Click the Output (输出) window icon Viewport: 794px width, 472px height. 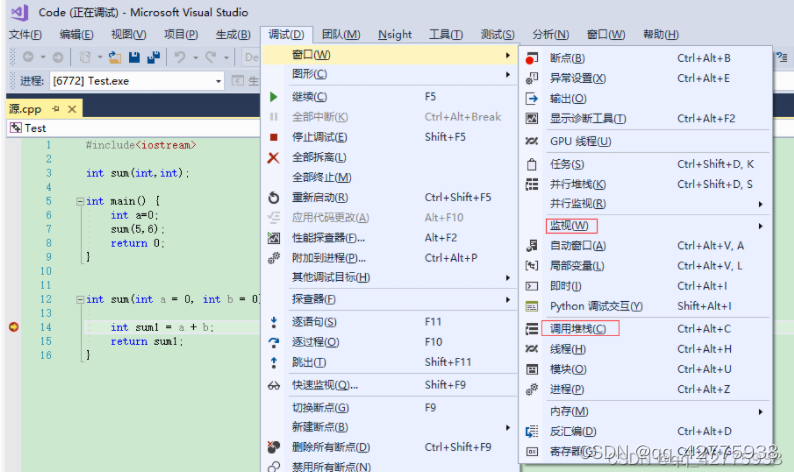point(531,98)
